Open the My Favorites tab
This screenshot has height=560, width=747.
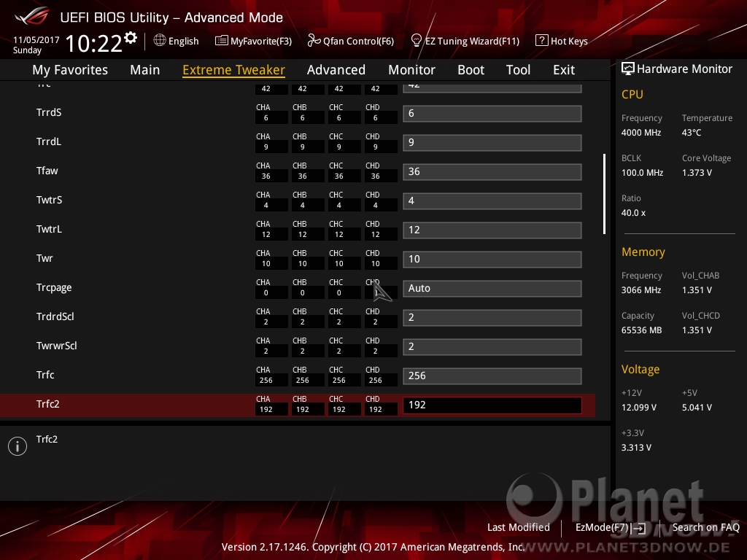coord(70,70)
